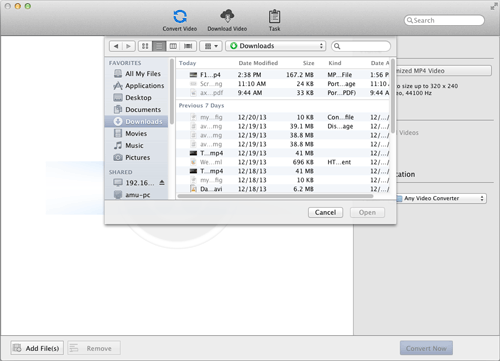Toggle full screen mode for the window
This screenshot has width=500, height=361.
coord(494,6)
